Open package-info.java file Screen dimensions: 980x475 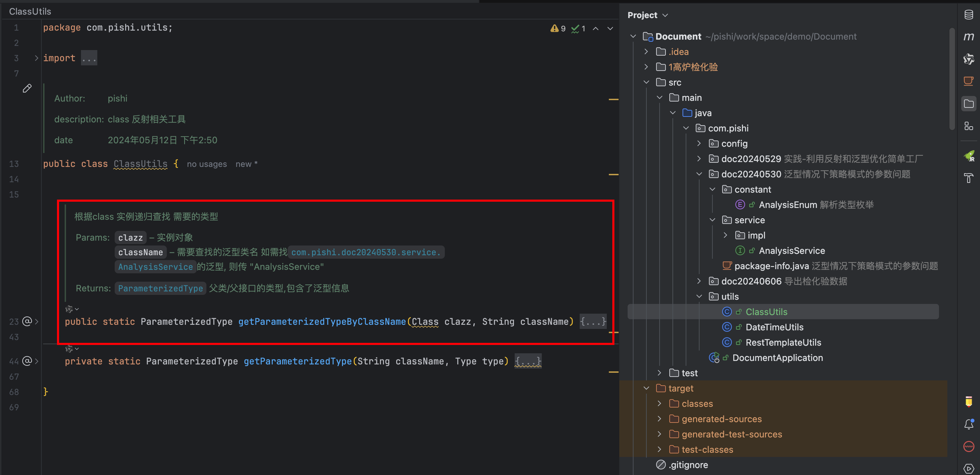(771, 266)
